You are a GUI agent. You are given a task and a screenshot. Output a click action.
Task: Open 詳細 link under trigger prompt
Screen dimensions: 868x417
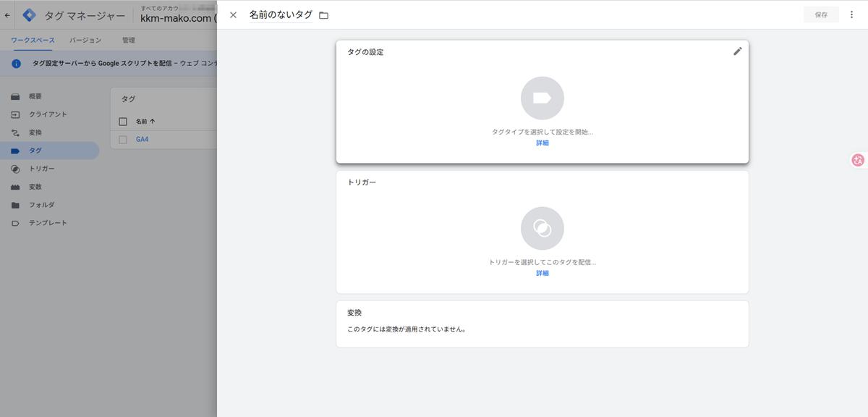[542, 274]
